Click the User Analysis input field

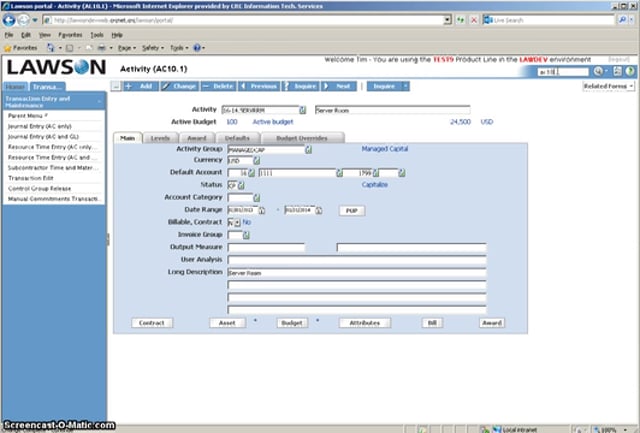[x=357, y=260]
